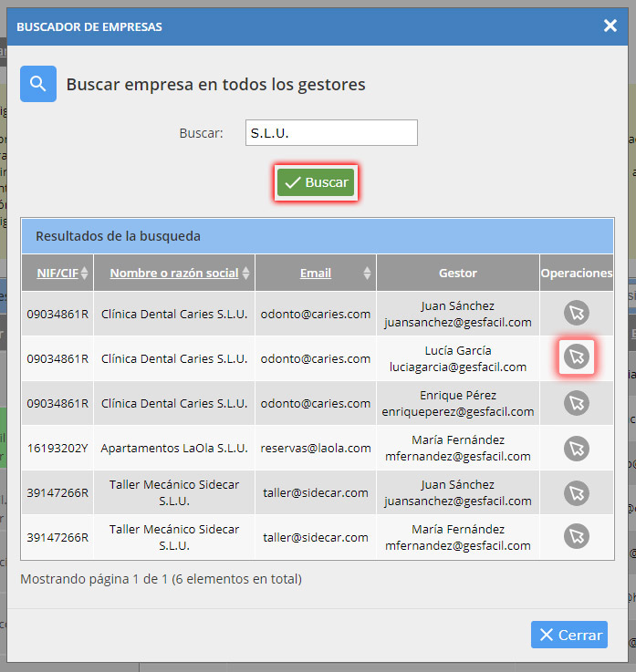Close dialog with the X icon
636x672 pixels.
[x=610, y=26]
